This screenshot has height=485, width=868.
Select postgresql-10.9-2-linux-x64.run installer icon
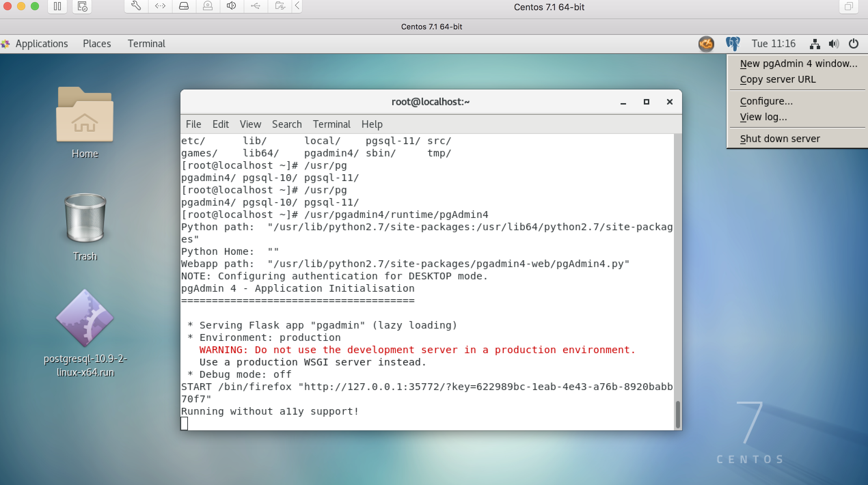[85, 318]
